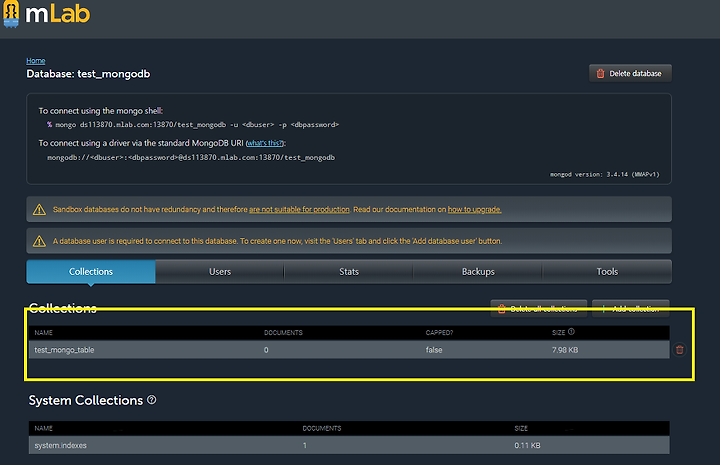720x465 pixels.
Task: Click the Delete database button
Action: tap(630, 73)
